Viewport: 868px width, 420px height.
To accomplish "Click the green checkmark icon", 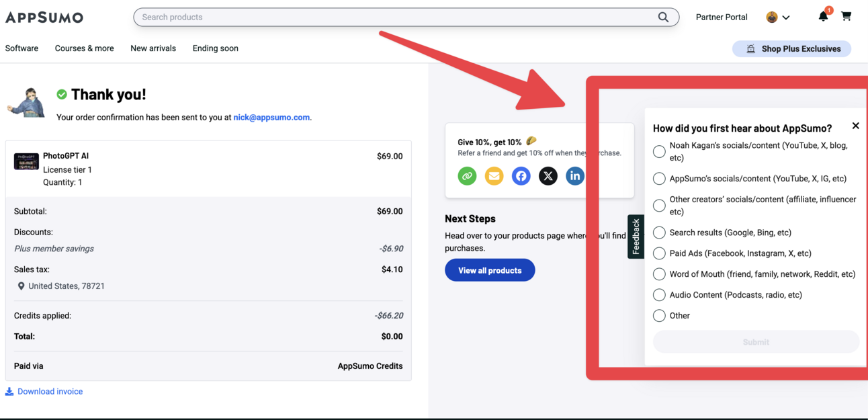I will [62, 95].
